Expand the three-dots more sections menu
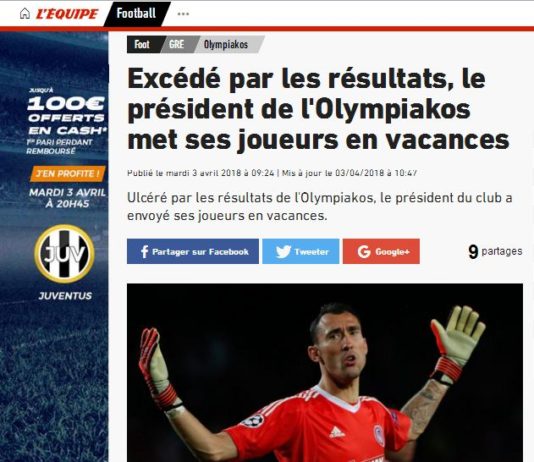534x462 pixels. (x=183, y=14)
